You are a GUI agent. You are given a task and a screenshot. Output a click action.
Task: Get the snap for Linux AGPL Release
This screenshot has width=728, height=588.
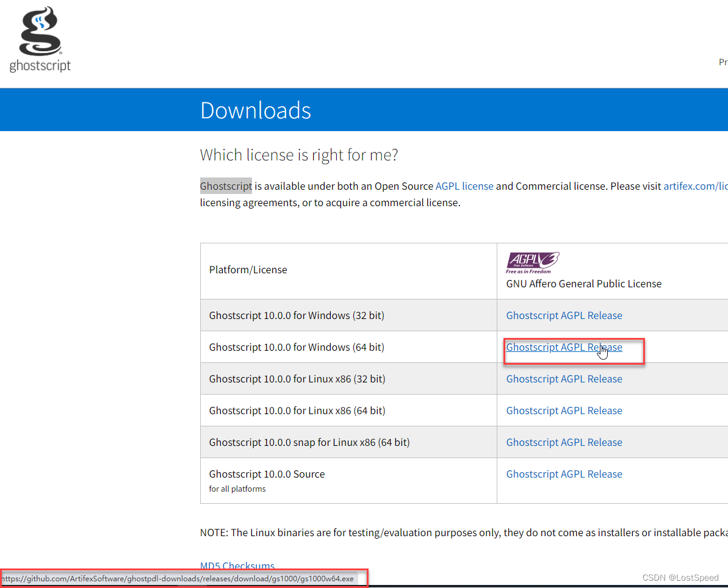pos(564,442)
